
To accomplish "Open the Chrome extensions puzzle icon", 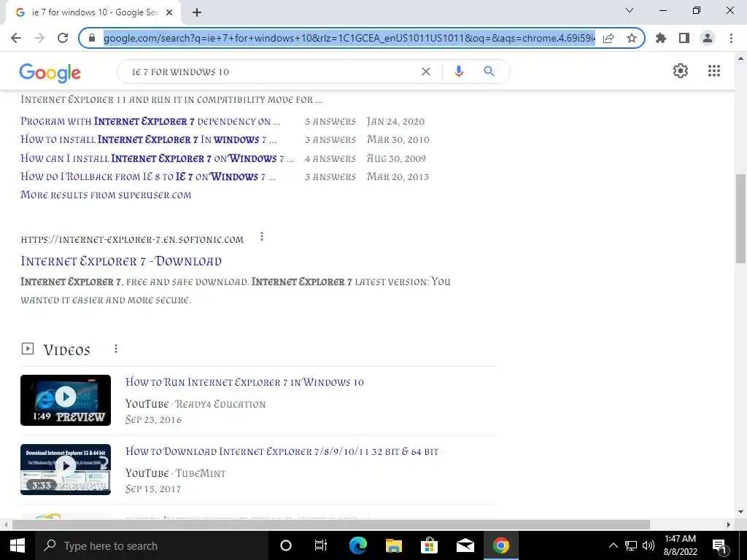I will click(x=661, y=38).
